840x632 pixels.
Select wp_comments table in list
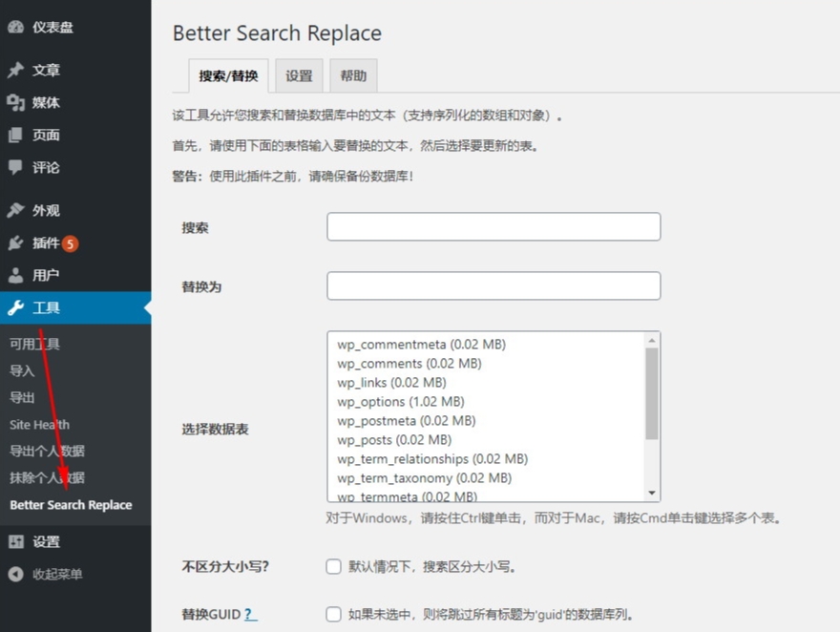point(409,363)
